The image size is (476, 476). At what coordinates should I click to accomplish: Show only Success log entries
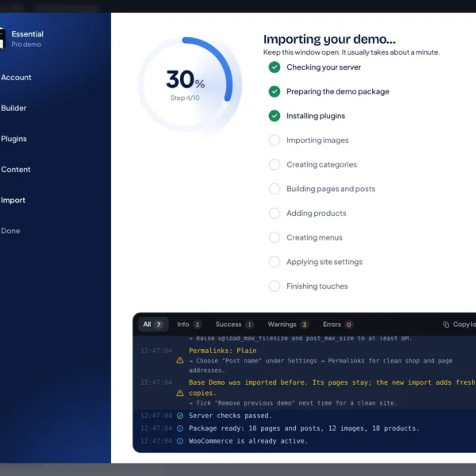coord(234,324)
